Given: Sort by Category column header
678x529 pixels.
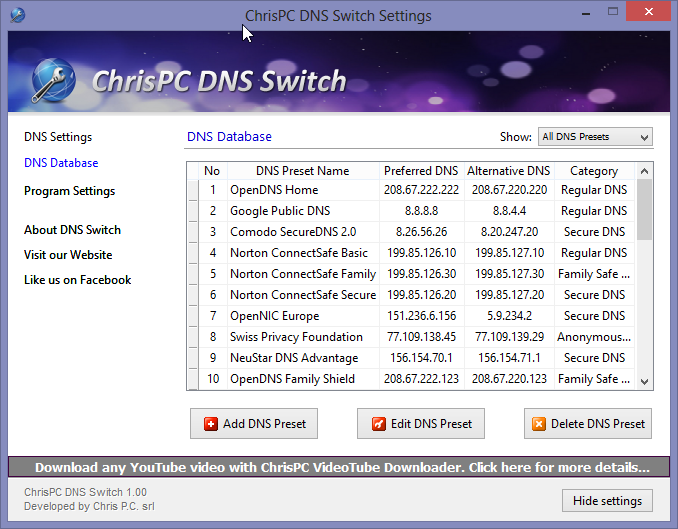Looking at the screenshot, I should point(594,171).
